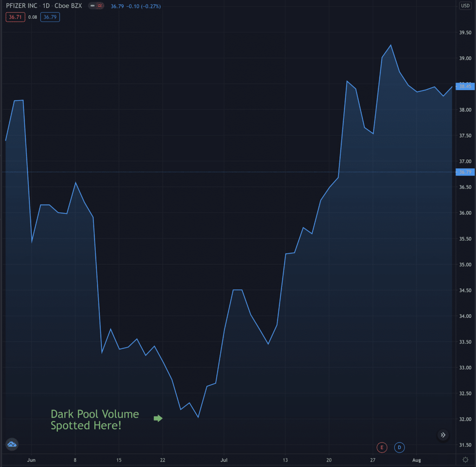Click the Cboe BZX exchange label
Image resolution: width=476 pixels, height=467 pixels.
pyautogui.click(x=68, y=6)
